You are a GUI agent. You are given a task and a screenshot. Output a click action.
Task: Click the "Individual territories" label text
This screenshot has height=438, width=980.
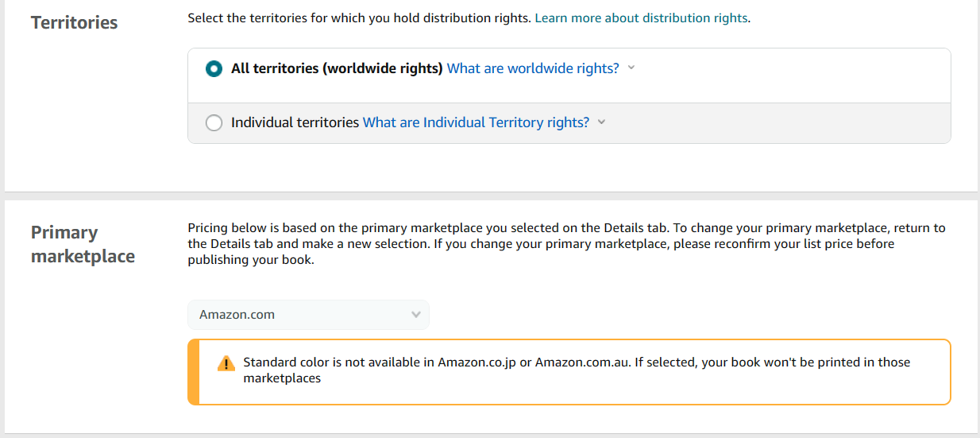coord(295,122)
